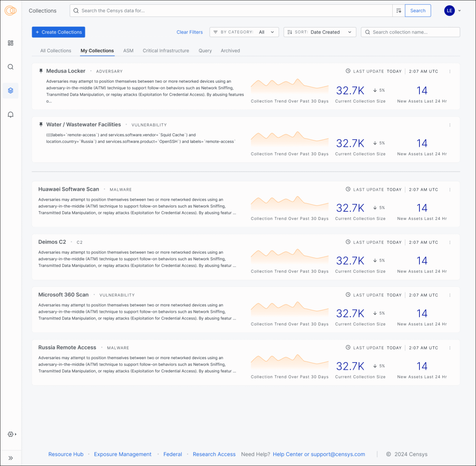
Task: Click Huawaei Software Scan trend chart
Action: [290, 204]
